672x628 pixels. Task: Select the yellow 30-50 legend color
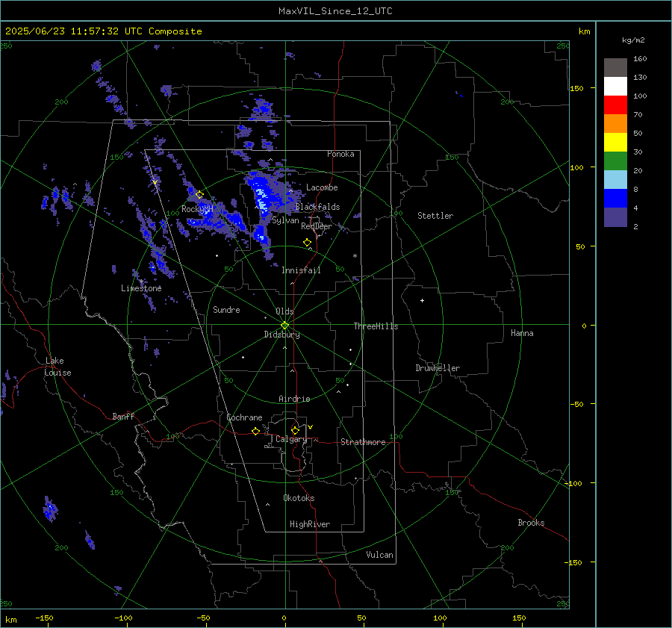pyautogui.click(x=615, y=143)
